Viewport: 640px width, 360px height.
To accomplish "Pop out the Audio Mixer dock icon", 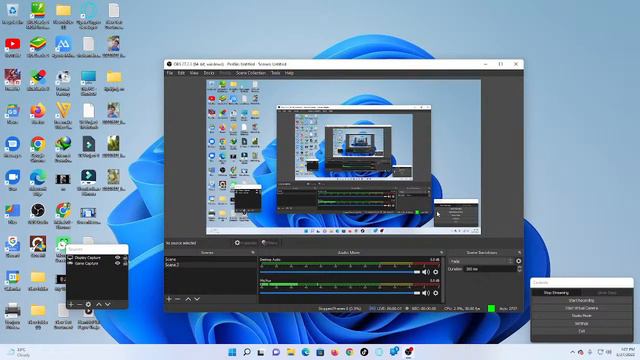I will pos(441,253).
